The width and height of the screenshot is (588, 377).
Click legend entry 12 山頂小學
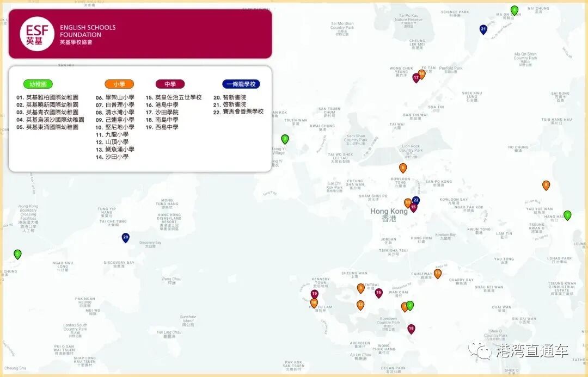112,142
